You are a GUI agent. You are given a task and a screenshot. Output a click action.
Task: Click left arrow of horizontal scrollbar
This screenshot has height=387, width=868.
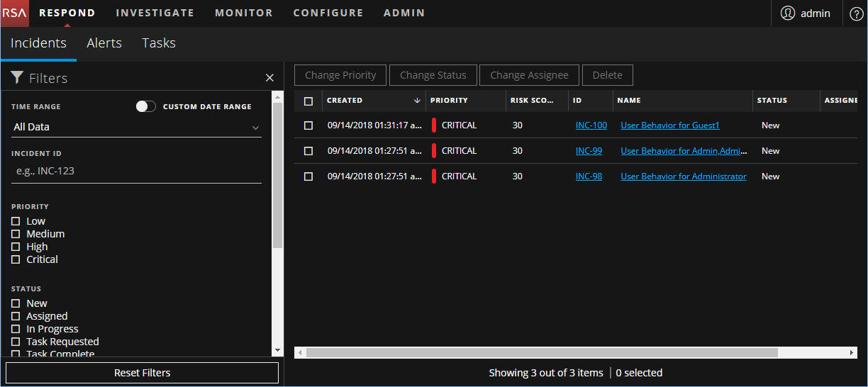300,352
